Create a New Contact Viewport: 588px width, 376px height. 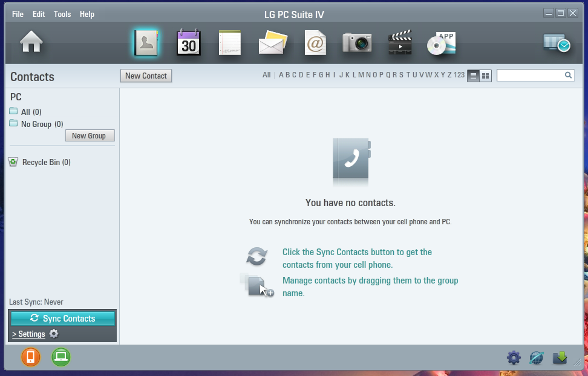click(146, 76)
